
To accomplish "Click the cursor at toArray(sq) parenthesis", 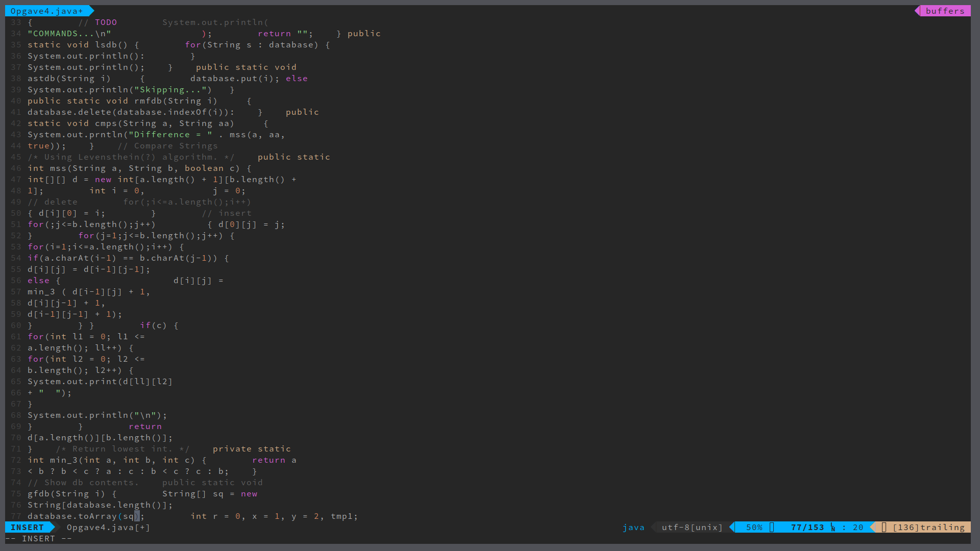I will tap(137, 516).
